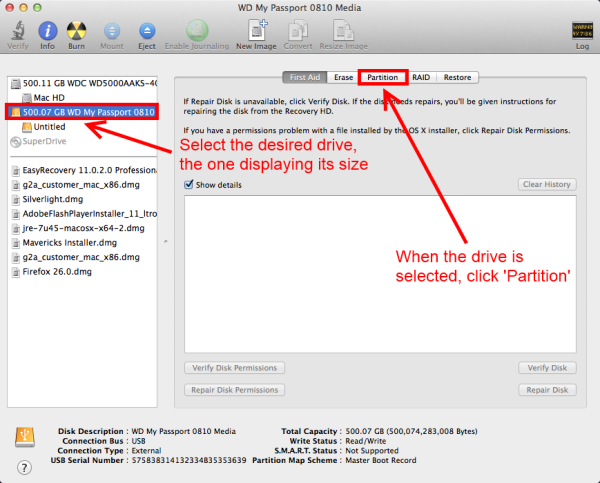Switch to the First Aid tab

pyautogui.click(x=305, y=77)
